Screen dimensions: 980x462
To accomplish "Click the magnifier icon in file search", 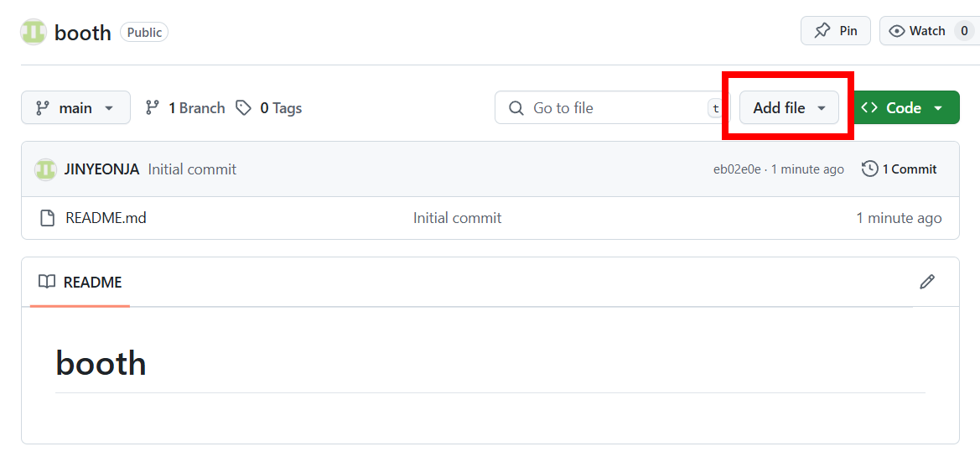I will [x=516, y=108].
